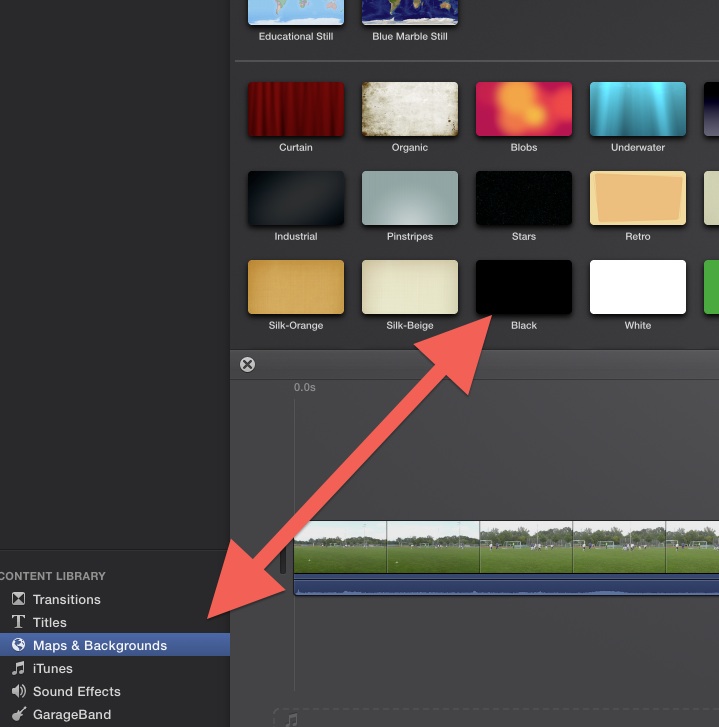Click the Transitions bowtie icon

tap(19, 599)
